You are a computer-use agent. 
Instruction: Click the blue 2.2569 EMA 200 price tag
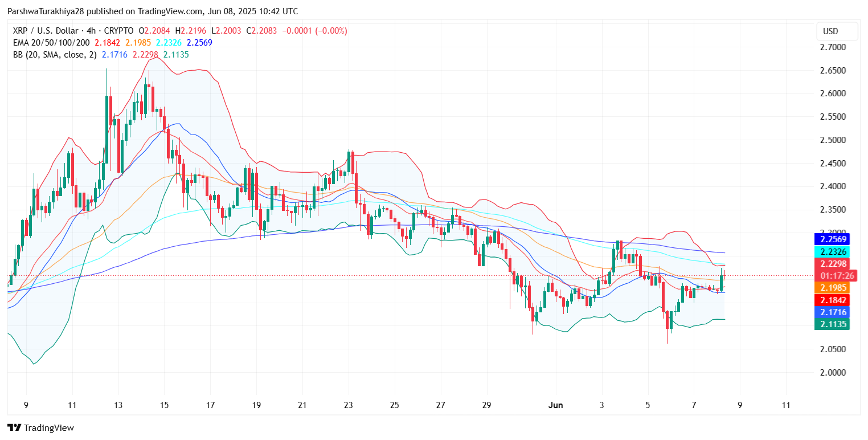coord(833,239)
